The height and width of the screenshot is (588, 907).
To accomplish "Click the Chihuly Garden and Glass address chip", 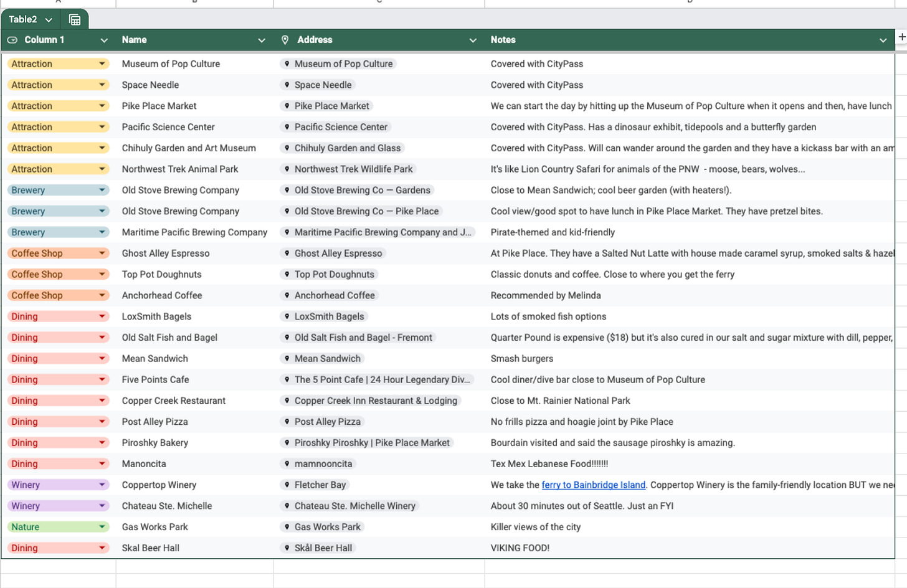I will 343,148.
